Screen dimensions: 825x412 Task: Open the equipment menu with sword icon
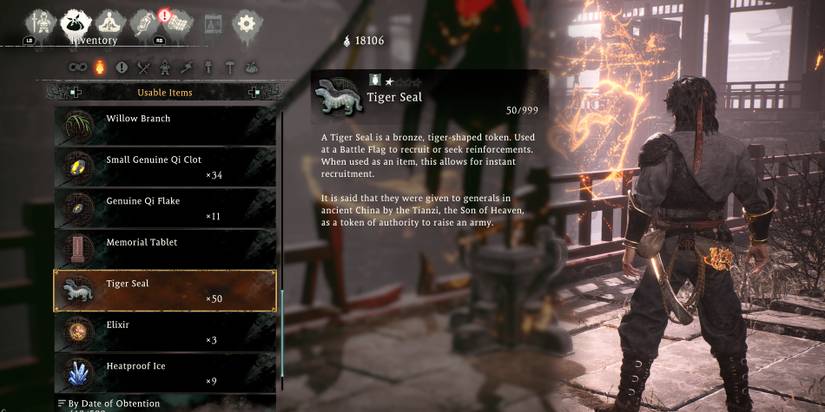[x=41, y=25]
